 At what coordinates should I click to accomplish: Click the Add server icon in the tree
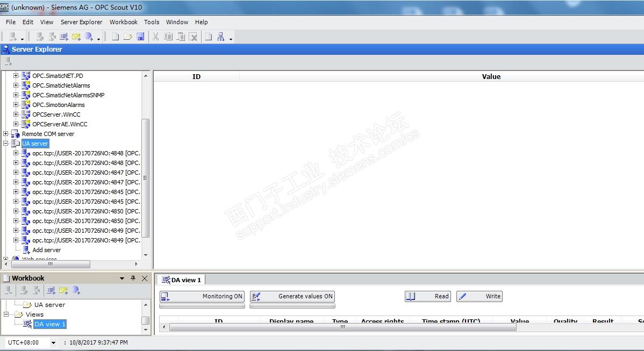[26, 250]
